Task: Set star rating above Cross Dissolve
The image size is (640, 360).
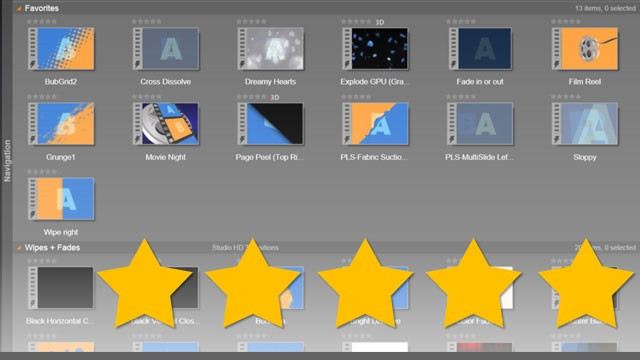Action: [x=147, y=21]
